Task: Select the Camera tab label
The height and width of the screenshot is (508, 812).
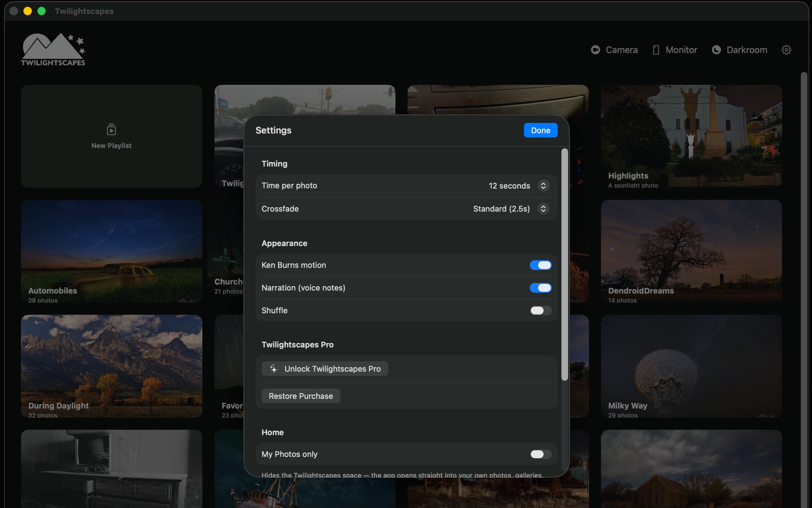Action: tap(621, 50)
